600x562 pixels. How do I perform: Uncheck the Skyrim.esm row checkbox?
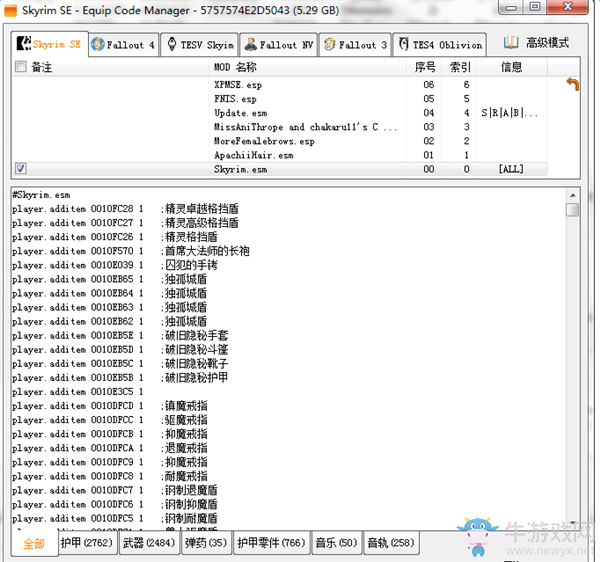coord(21,168)
